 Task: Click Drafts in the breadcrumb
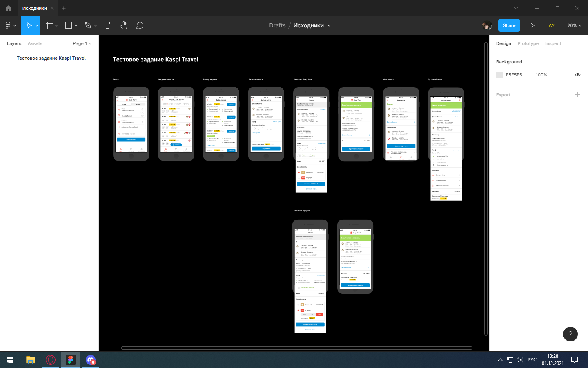(x=277, y=25)
